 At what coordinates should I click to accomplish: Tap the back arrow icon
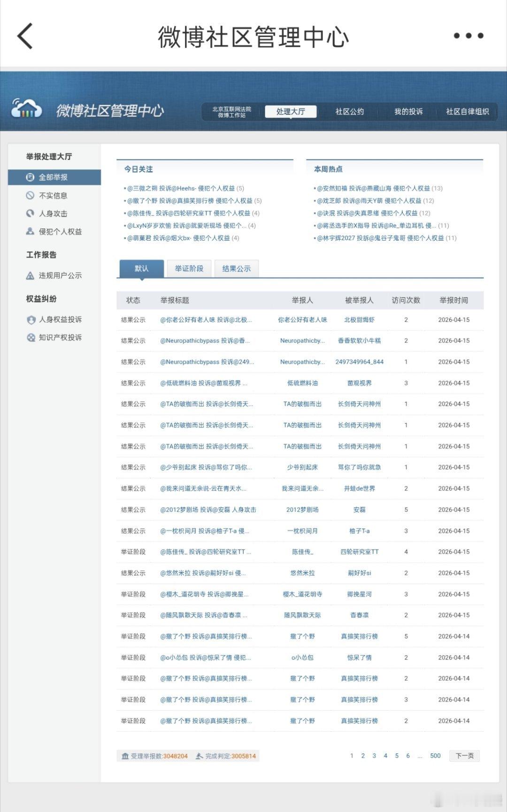(x=25, y=36)
